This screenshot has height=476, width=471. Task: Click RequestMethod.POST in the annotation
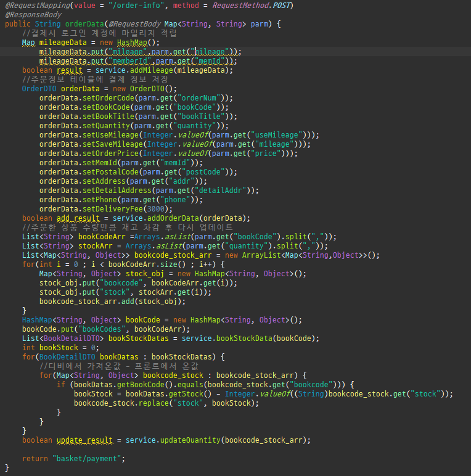(251, 6)
